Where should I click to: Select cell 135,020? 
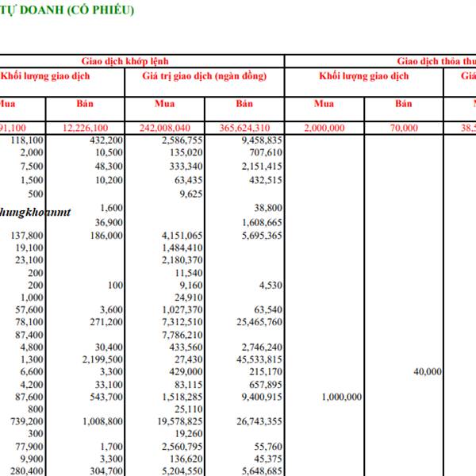186,152
